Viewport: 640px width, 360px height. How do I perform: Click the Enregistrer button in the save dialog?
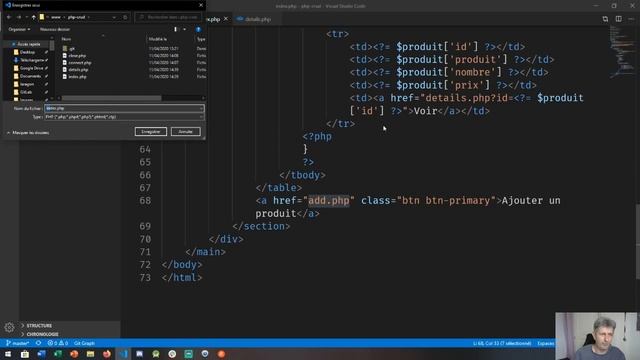pyautogui.click(x=151, y=131)
